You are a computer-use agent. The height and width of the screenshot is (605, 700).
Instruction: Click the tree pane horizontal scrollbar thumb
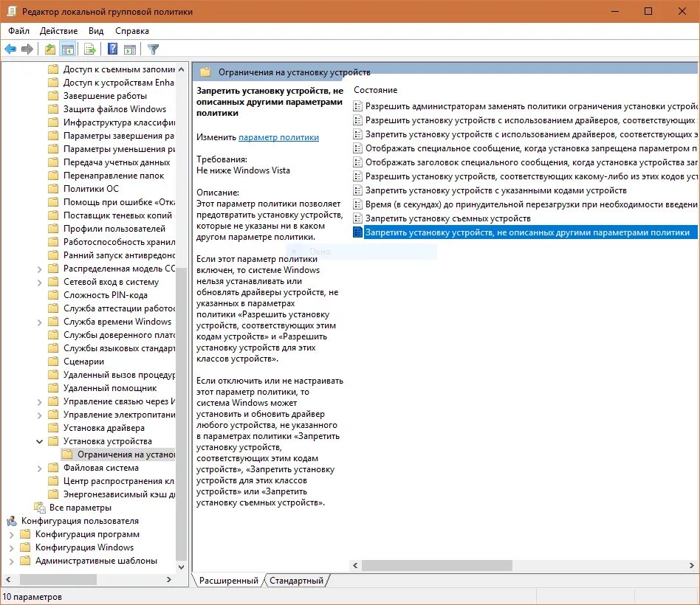(58, 580)
